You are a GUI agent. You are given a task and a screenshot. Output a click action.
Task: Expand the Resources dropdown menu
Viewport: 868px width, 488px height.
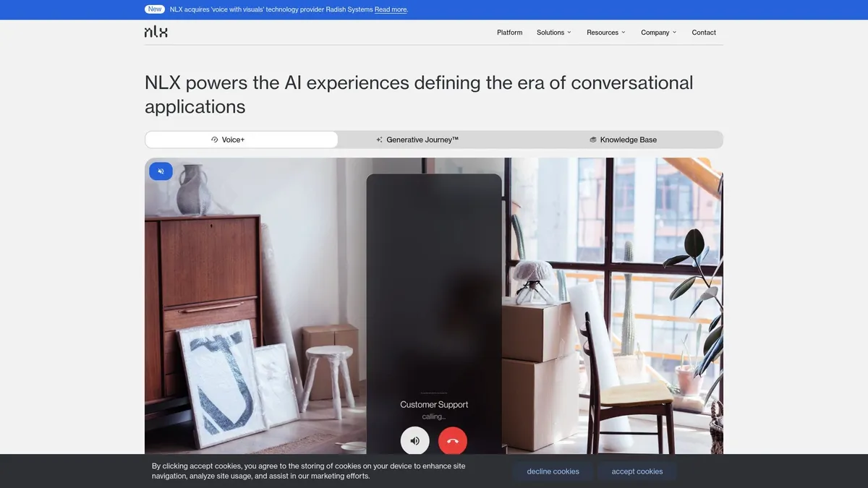coord(605,33)
